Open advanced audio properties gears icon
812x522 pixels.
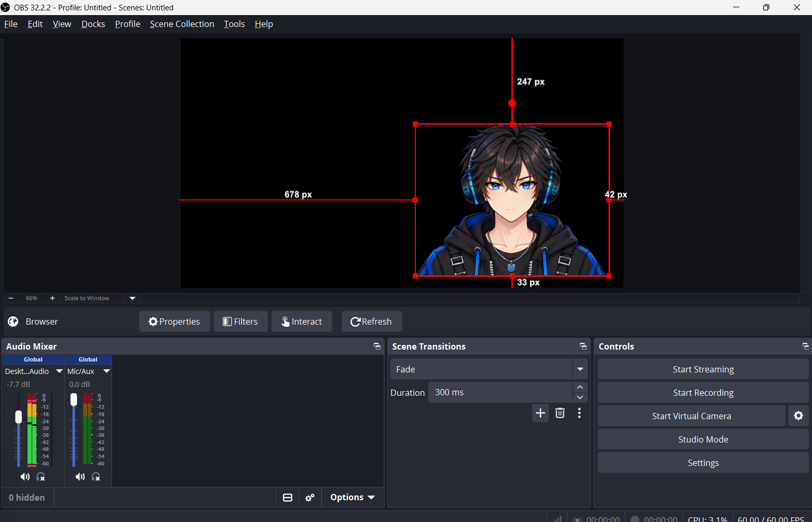click(310, 498)
